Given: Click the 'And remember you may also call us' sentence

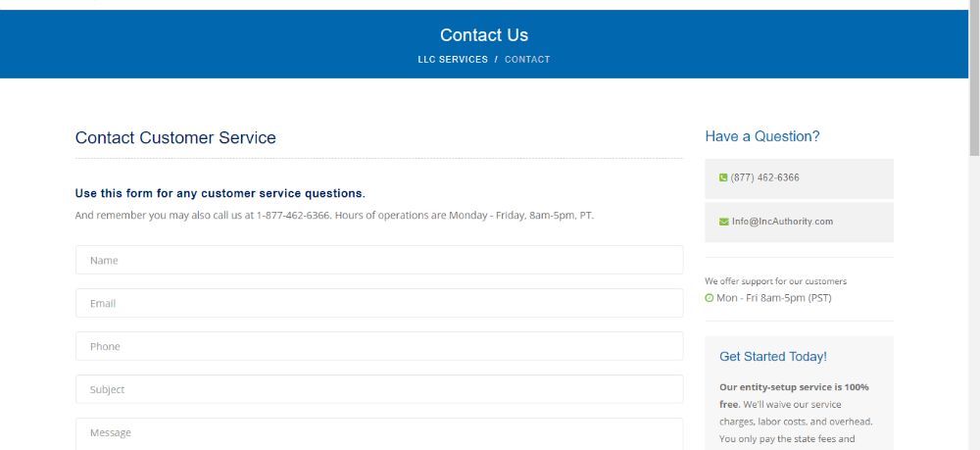Looking at the screenshot, I should (x=334, y=215).
